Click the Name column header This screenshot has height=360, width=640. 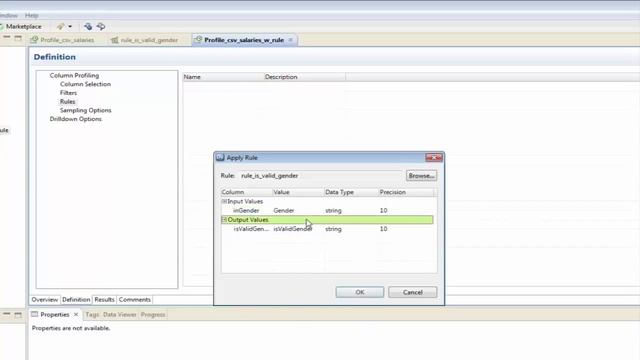(223, 77)
